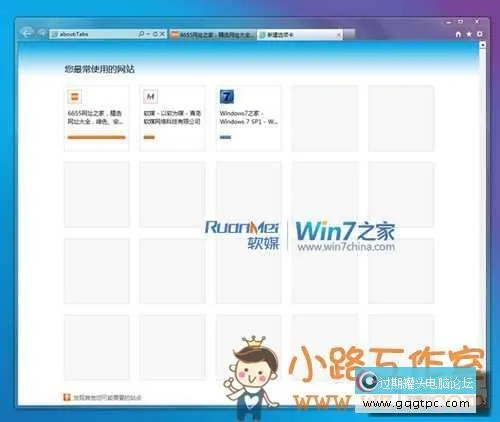Click the browser Forward arrow button
The width and height of the screenshot is (500, 422).
coord(42,33)
